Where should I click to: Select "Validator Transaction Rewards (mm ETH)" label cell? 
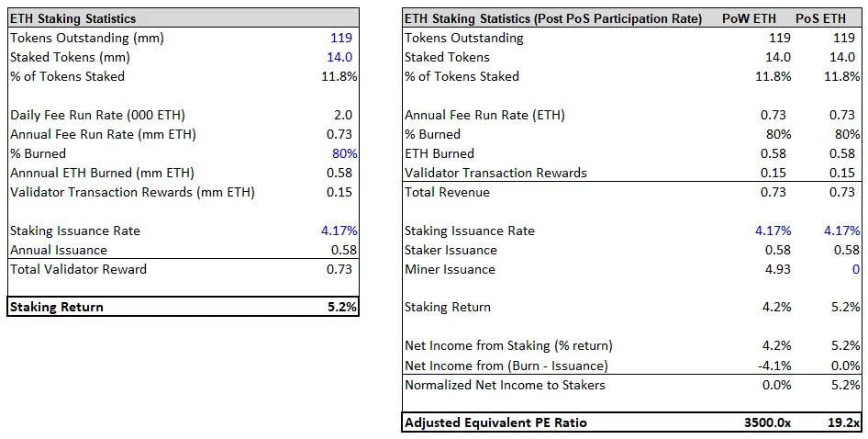click(x=132, y=192)
